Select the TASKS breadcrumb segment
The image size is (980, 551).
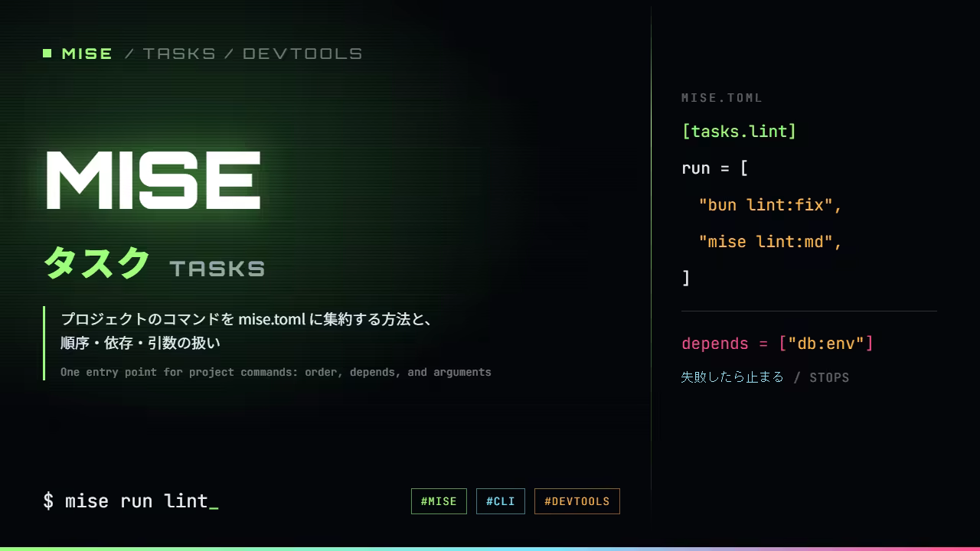pos(179,54)
